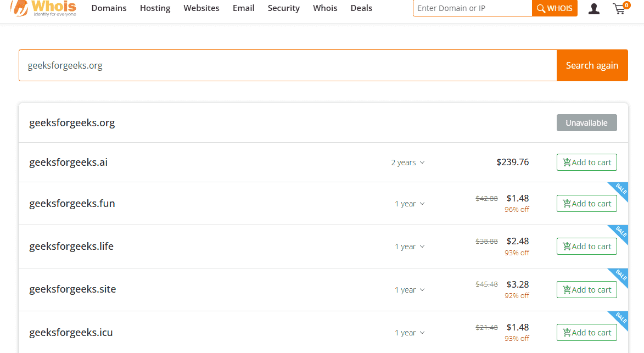Click the SALE ribbon on geeksforgeeks.site
Screen dimensions: 644x353
[x=620, y=275]
